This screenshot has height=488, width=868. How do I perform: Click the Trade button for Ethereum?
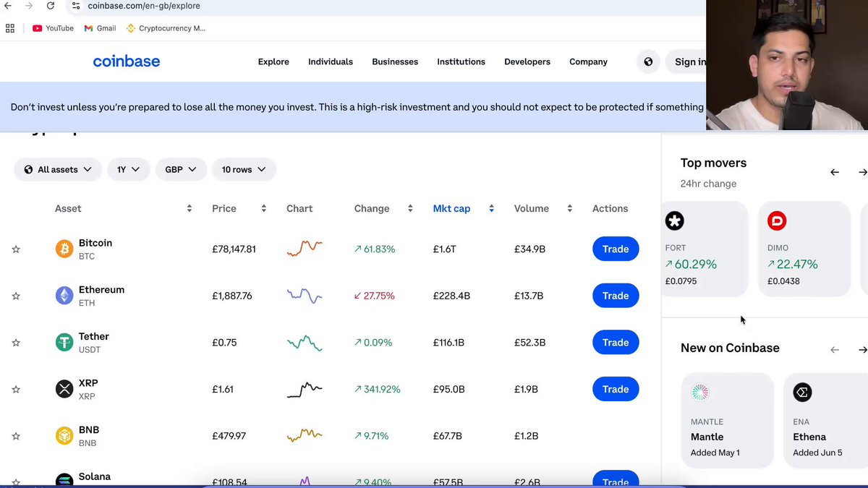click(x=616, y=296)
